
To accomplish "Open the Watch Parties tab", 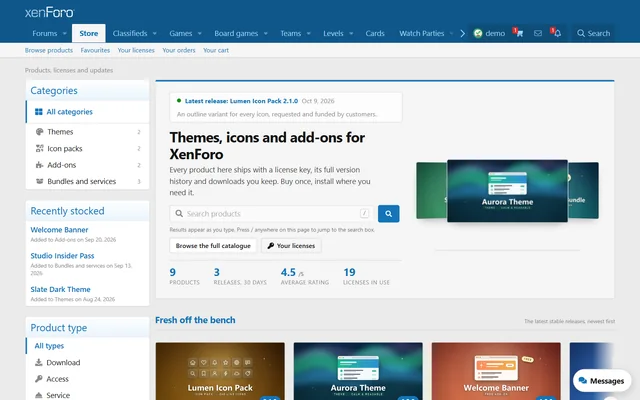I will (x=422, y=33).
